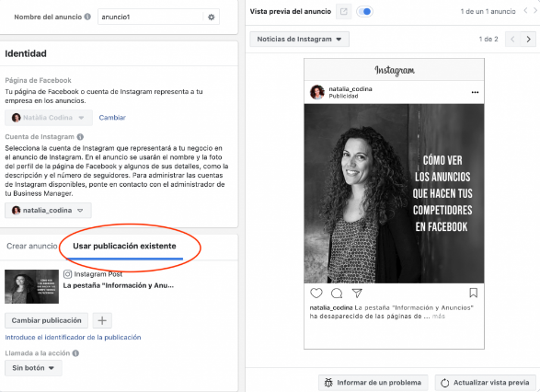This screenshot has height=392, width=540.
Task: Click the info icon next to Nombre del anuncio
Action: pyautogui.click(x=87, y=17)
